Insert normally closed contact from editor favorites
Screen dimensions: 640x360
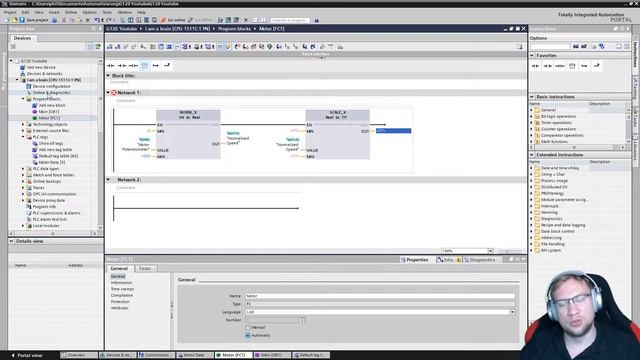pyautogui.click(x=122, y=65)
